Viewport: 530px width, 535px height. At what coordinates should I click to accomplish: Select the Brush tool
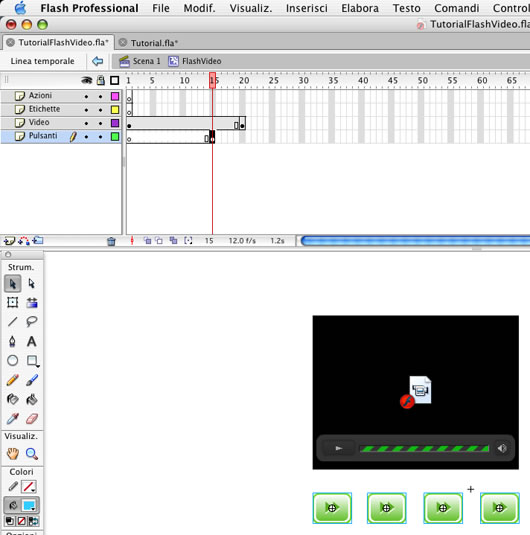(x=32, y=380)
